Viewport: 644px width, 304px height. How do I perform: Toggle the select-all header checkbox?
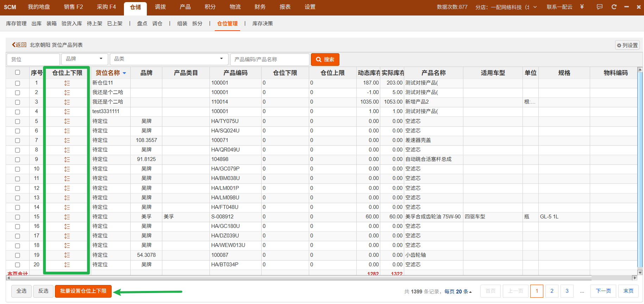[x=18, y=73]
